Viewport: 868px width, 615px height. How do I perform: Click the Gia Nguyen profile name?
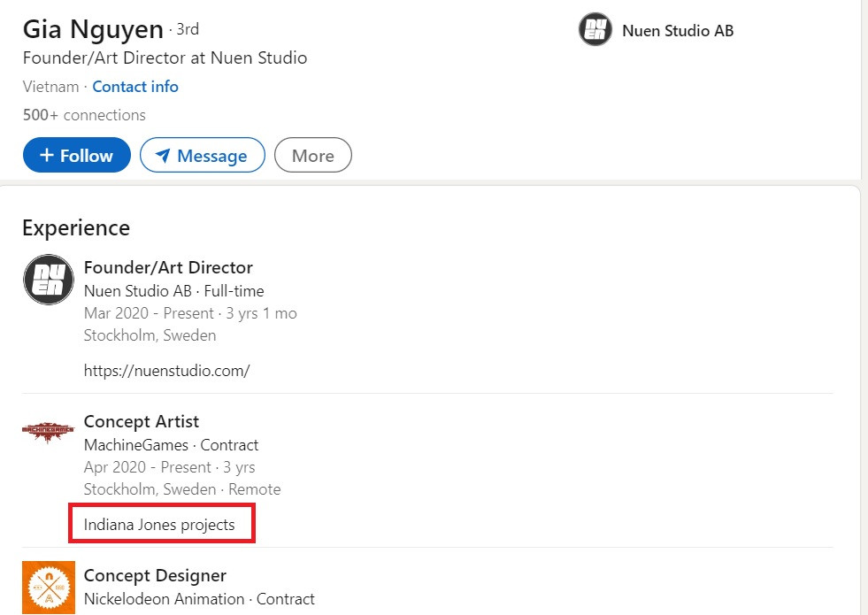coord(93,29)
